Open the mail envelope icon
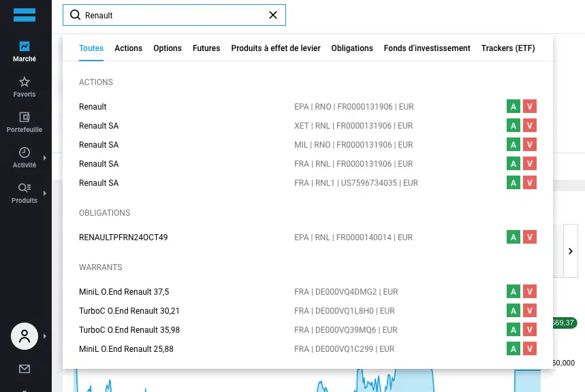 25,369
